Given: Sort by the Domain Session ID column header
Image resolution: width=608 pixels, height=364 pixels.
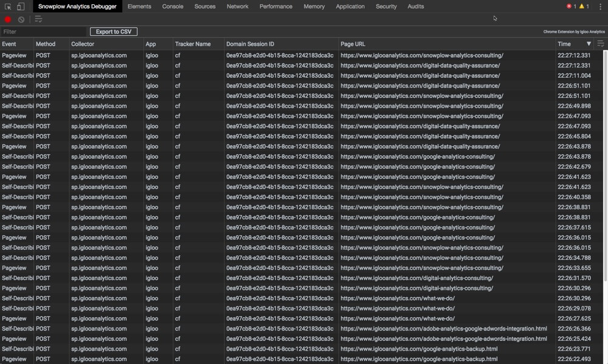Looking at the screenshot, I should click(x=282, y=44).
